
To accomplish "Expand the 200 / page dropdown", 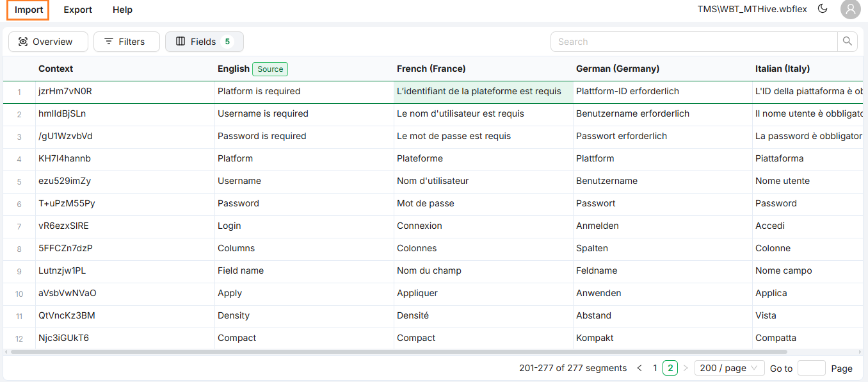I will coord(729,368).
